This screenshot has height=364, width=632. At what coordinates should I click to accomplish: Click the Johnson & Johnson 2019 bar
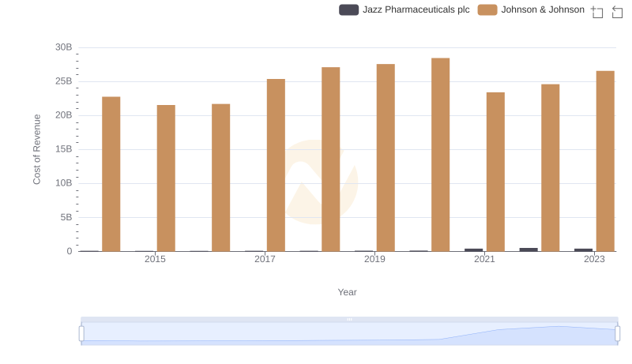click(x=386, y=158)
